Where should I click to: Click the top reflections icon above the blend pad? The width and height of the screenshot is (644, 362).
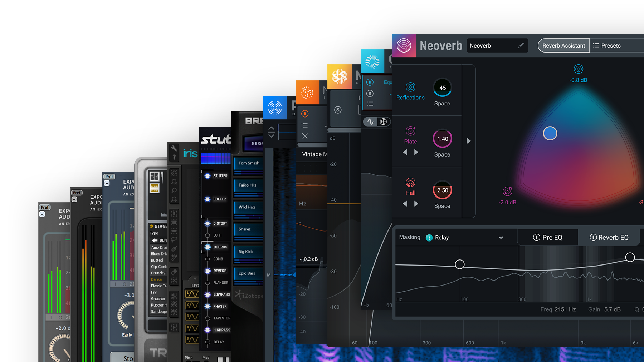pyautogui.click(x=578, y=69)
